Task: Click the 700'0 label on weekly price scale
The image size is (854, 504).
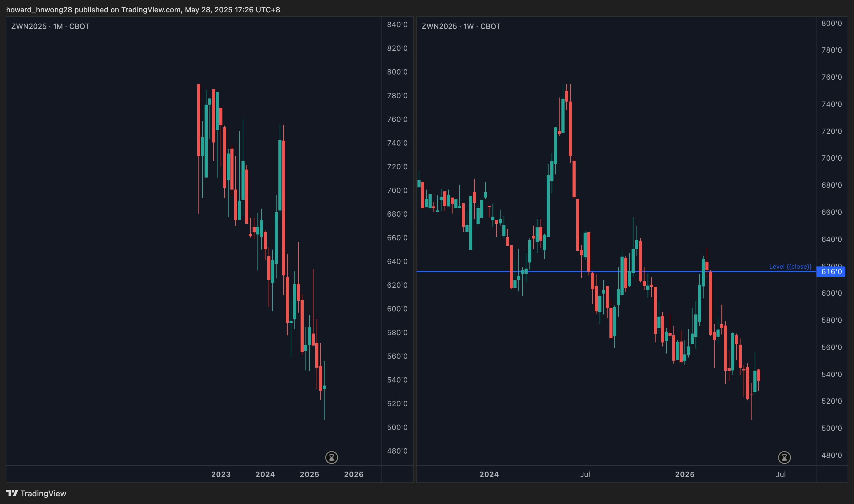Action: pyautogui.click(x=831, y=158)
